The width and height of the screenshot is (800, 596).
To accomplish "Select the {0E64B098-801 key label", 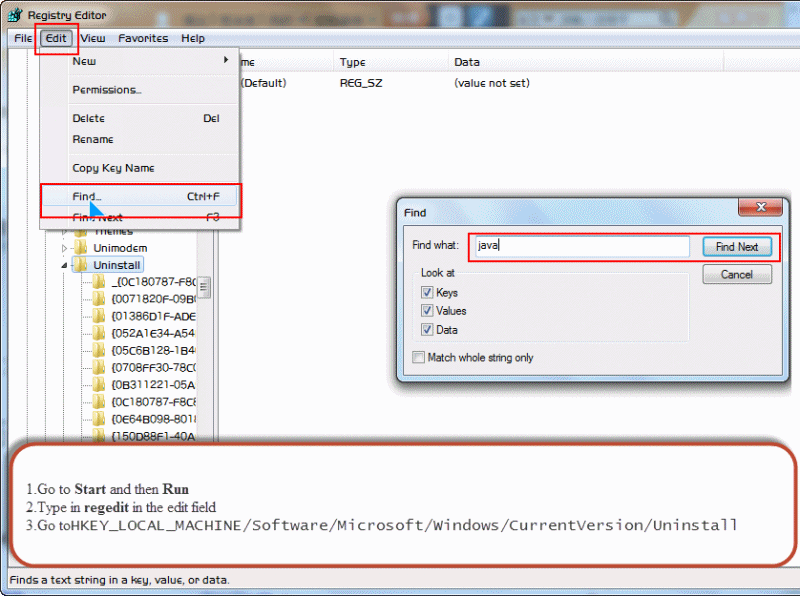I will point(154,419).
